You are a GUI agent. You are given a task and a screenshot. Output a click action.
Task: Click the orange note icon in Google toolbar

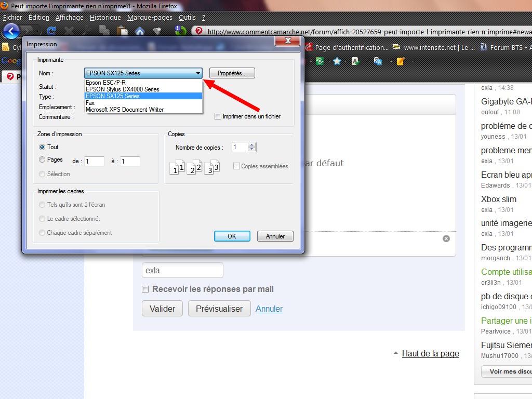[x=401, y=61]
